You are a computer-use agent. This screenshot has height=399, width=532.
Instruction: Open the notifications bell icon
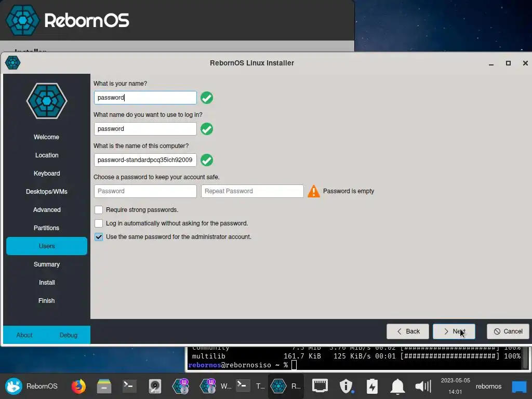397,386
